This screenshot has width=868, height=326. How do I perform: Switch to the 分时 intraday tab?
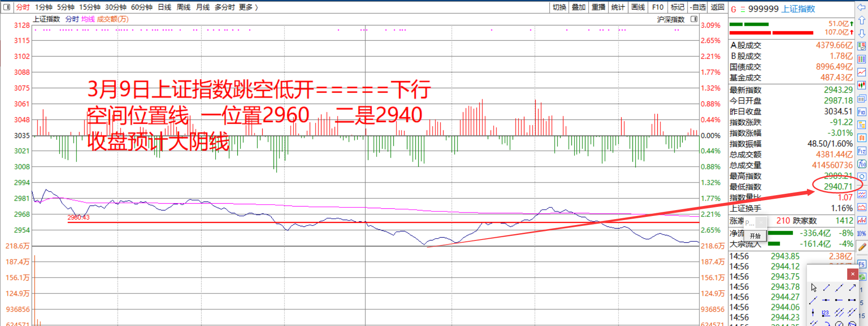pos(23,7)
